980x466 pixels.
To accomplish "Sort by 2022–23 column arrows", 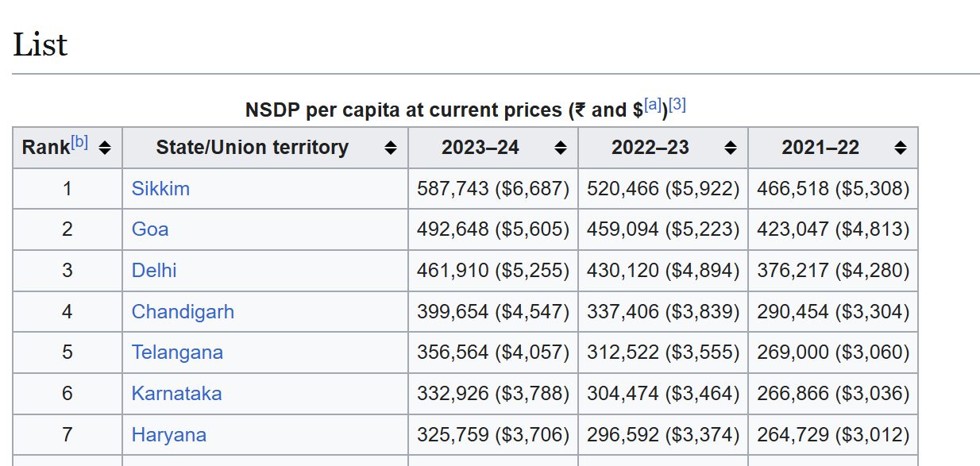I will coord(731,148).
